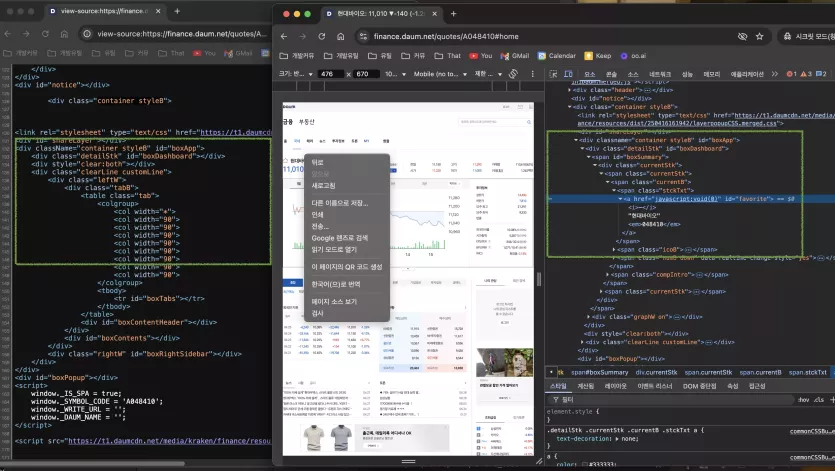The image size is (835, 471).
Task: Open the Mobile (no to...) device type dropdown
Action: pos(440,74)
